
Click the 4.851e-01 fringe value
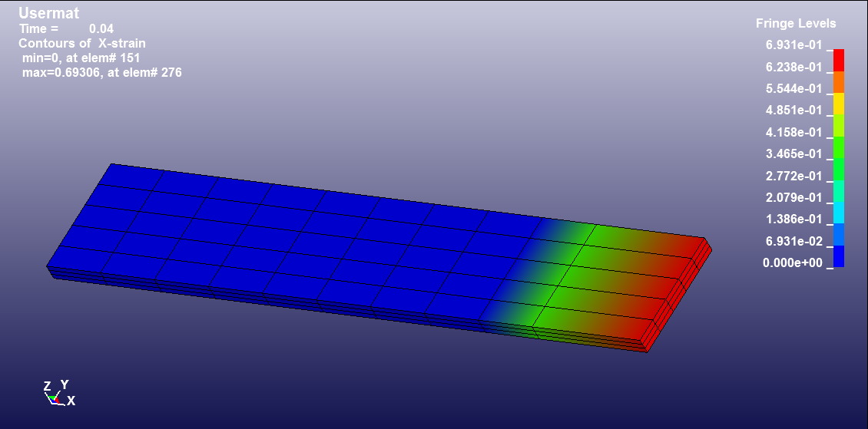[x=793, y=110]
